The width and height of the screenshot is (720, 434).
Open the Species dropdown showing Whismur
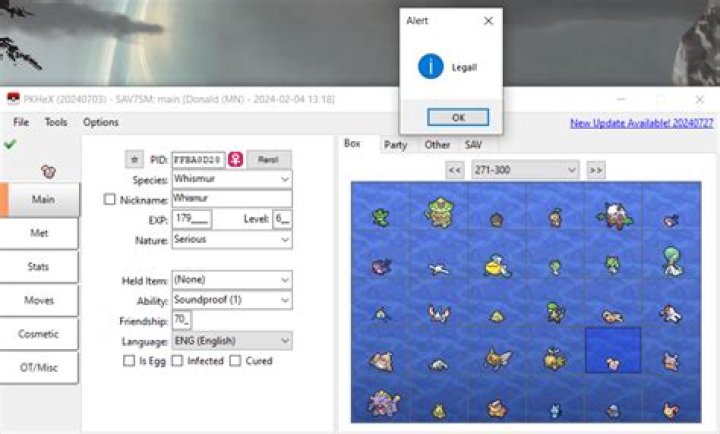[231, 179]
